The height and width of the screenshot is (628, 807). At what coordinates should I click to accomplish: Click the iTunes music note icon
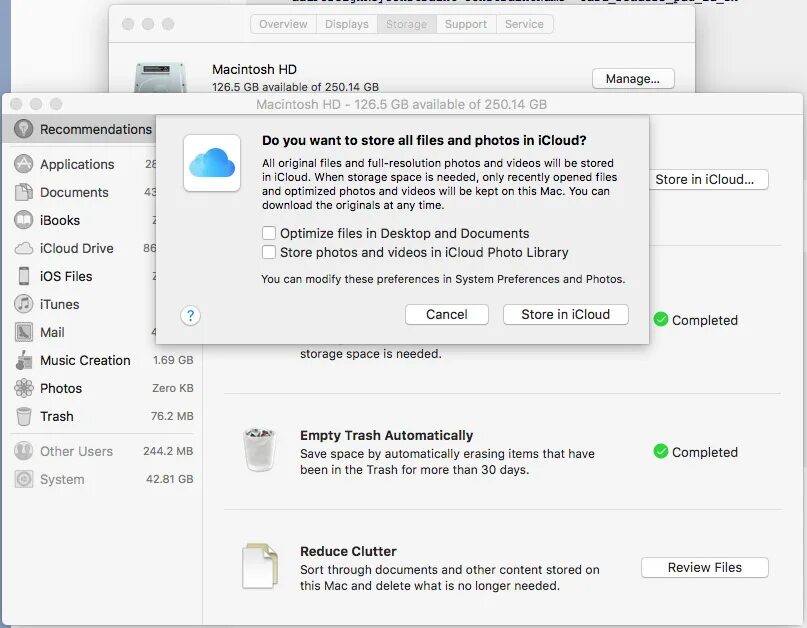tap(23, 304)
